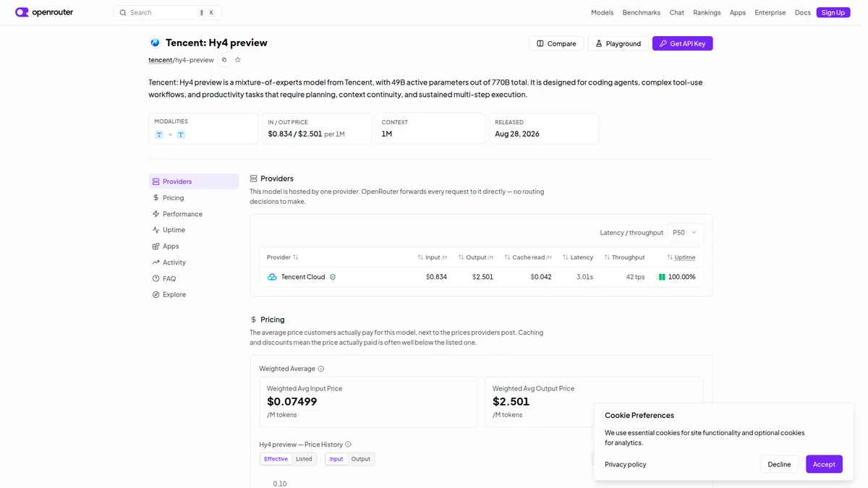
Task: Click the Providers heading section icon
Action: [254, 179]
